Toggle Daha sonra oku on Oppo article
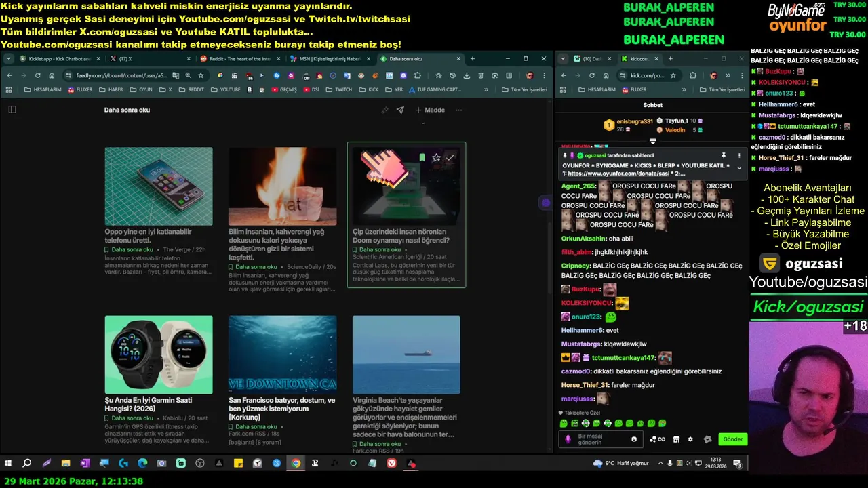This screenshot has height=488, width=868. pyautogui.click(x=129, y=250)
